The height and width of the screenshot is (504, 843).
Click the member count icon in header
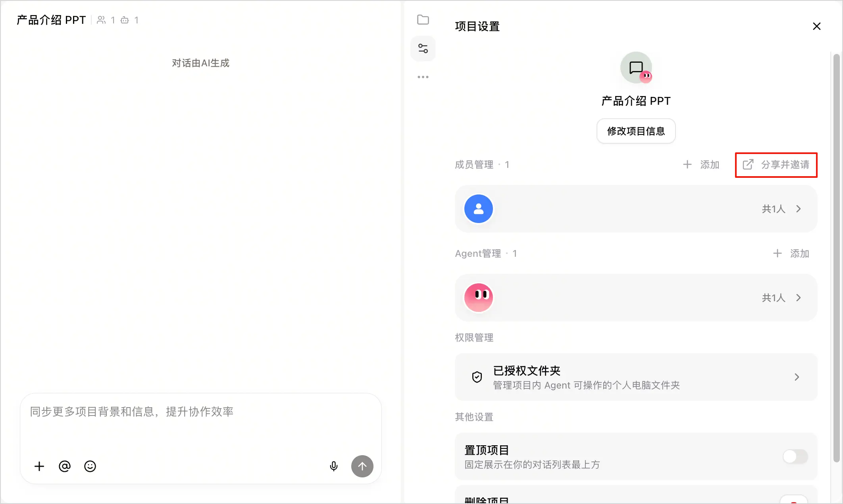coord(102,20)
